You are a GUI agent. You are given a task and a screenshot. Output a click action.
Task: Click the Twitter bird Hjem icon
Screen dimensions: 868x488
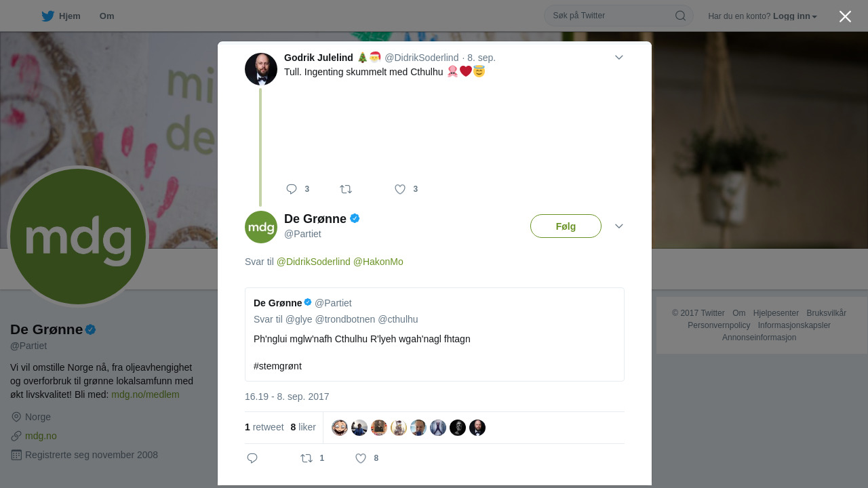coord(47,16)
